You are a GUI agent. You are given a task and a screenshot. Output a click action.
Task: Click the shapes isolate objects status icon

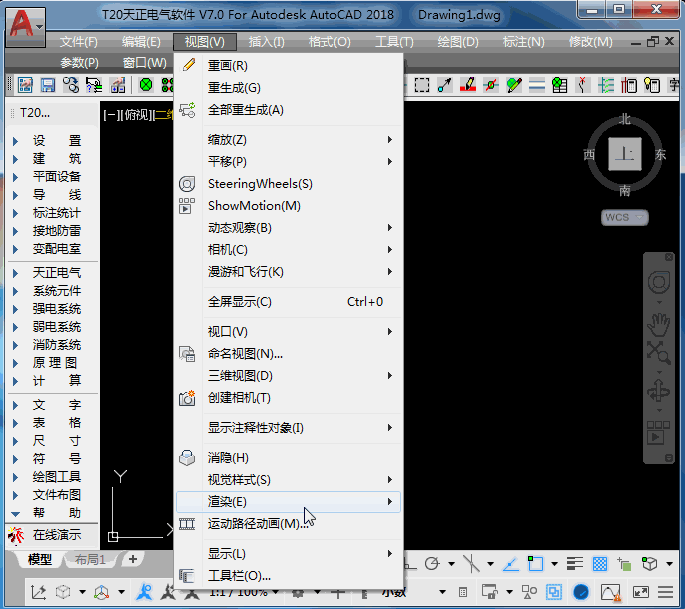click(529, 592)
